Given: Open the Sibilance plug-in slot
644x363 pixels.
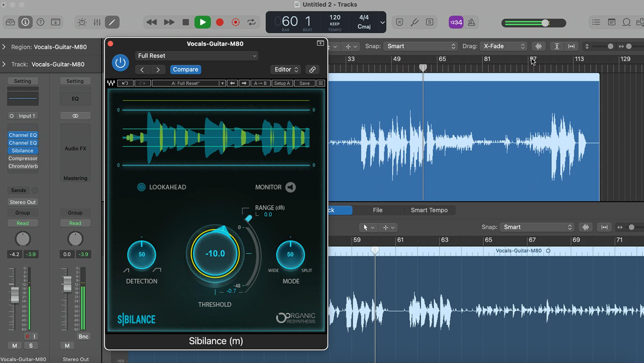Looking at the screenshot, I should 23,151.
